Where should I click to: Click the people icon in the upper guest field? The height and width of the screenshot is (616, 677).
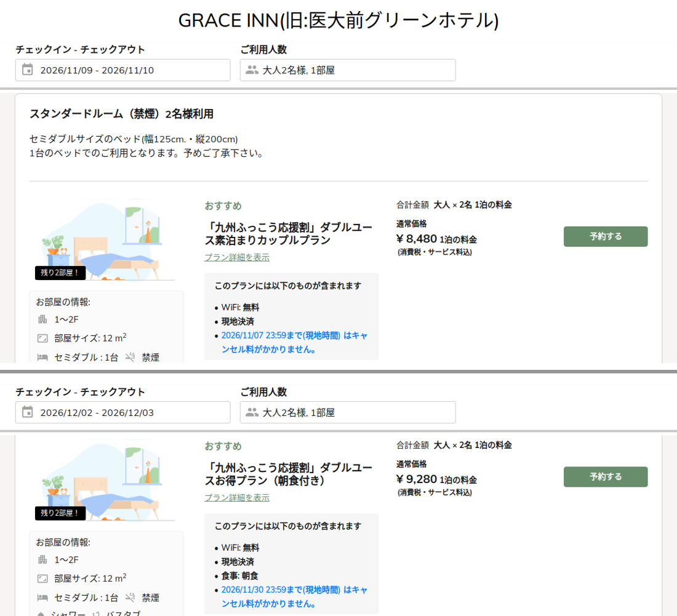tap(252, 70)
